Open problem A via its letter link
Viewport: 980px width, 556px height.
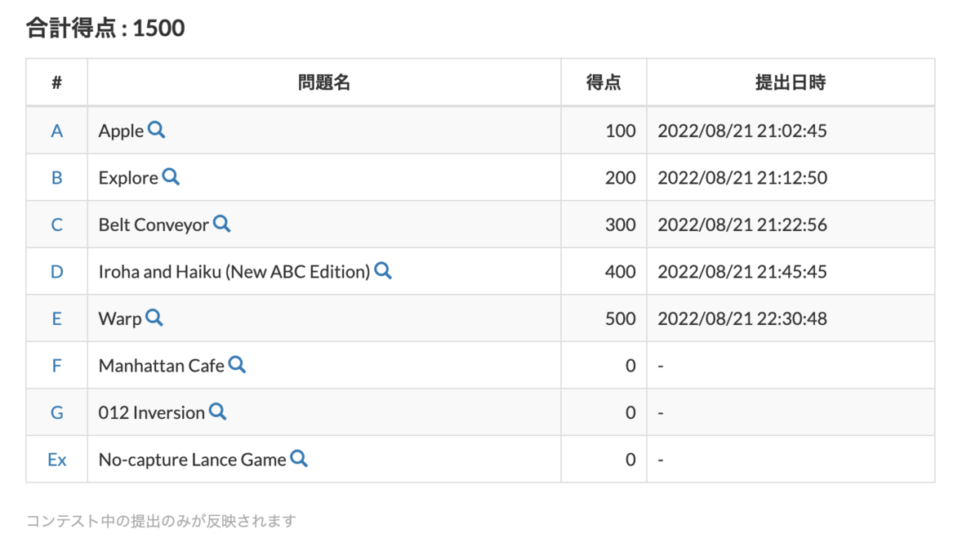coord(56,130)
